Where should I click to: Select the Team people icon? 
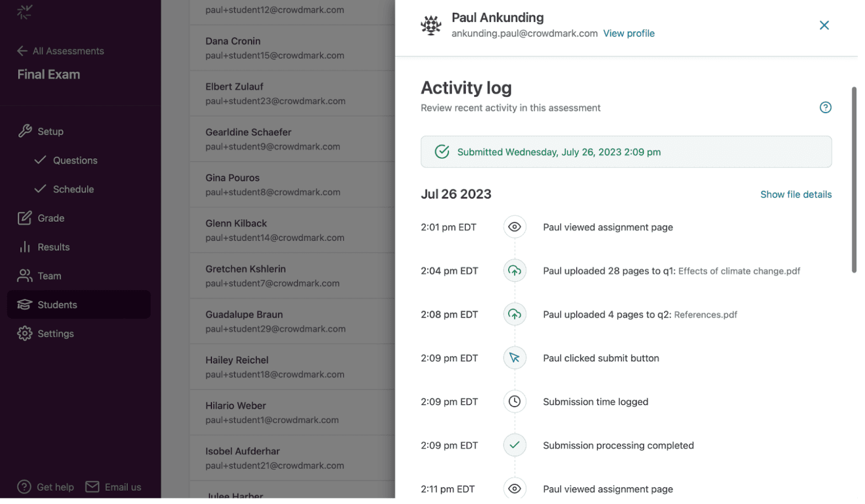(x=24, y=276)
